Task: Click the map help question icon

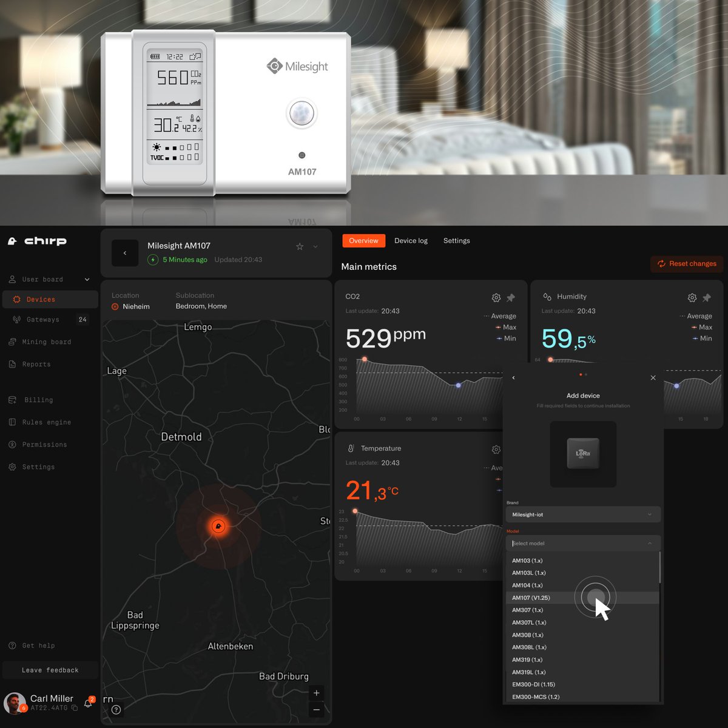Action: [116, 709]
